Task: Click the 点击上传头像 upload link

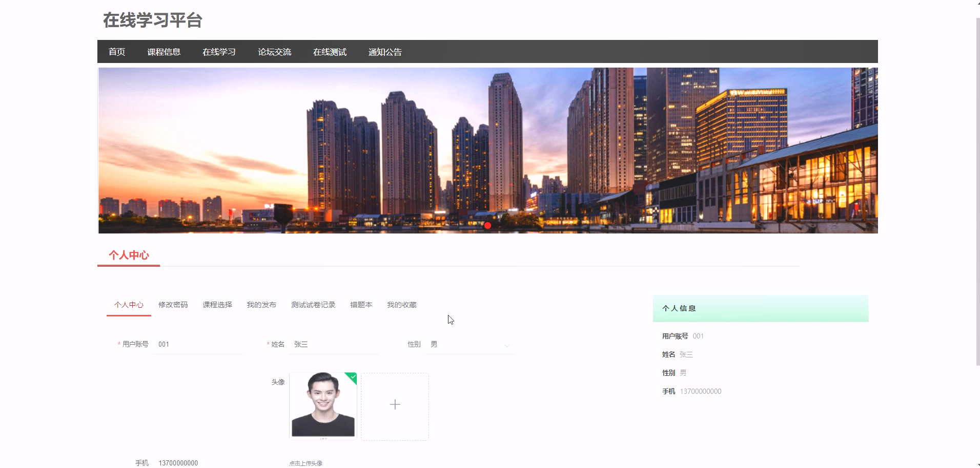Action: [x=306, y=462]
